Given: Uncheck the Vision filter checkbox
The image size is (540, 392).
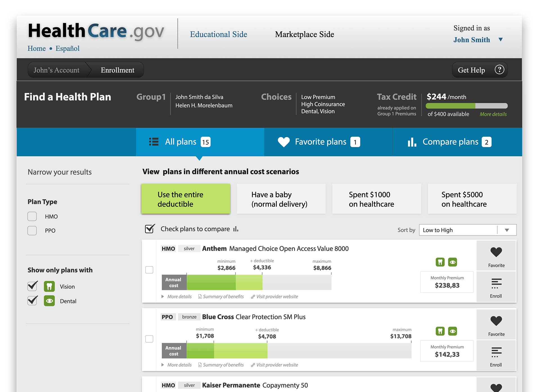Looking at the screenshot, I should [x=32, y=286].
